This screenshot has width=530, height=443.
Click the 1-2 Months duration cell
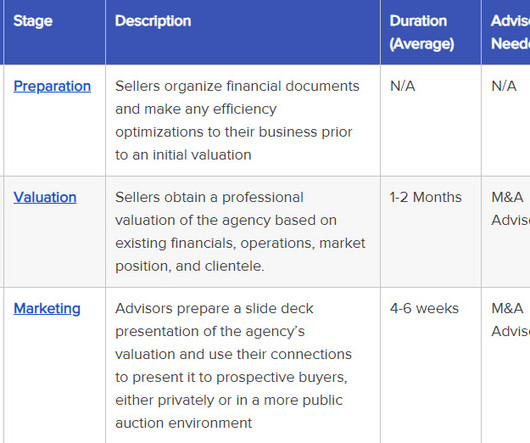tap(426, 197)
